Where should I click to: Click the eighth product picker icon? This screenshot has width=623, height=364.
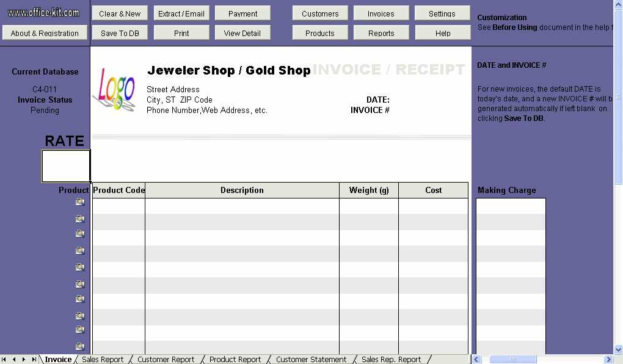(80, 316)
